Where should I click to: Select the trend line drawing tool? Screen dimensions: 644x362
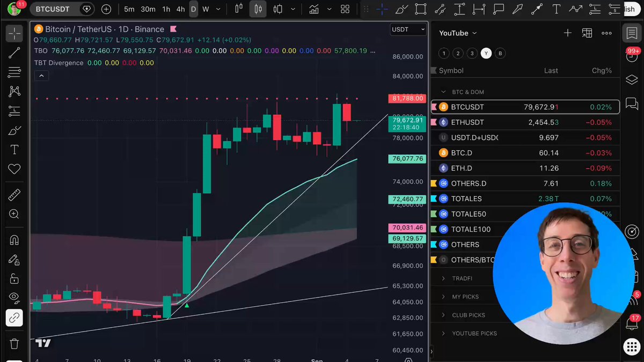(14, 53)
